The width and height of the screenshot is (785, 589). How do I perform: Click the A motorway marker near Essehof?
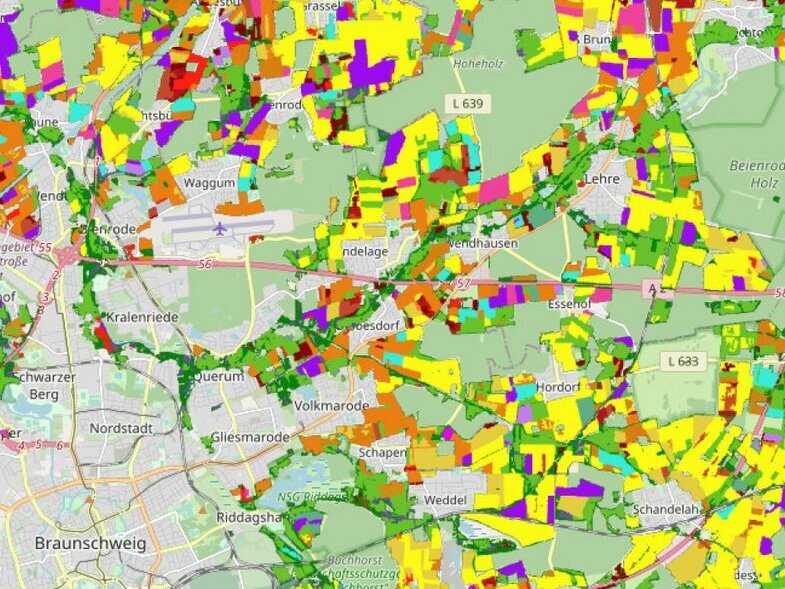point(653,289)
